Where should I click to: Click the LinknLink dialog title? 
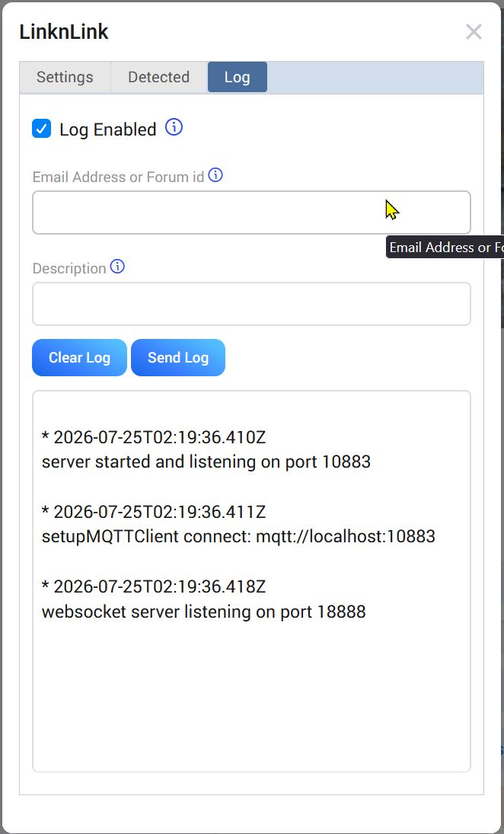pyautogui.click(x=64, y=32)
